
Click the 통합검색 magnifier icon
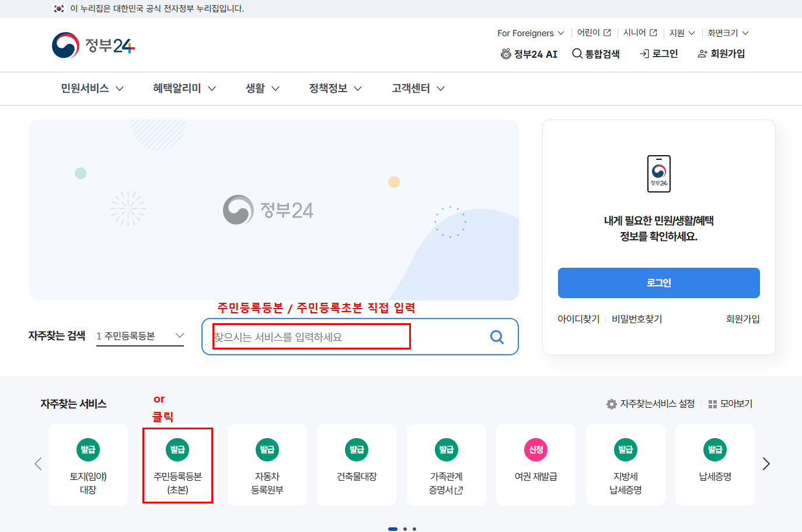point(577,54)
